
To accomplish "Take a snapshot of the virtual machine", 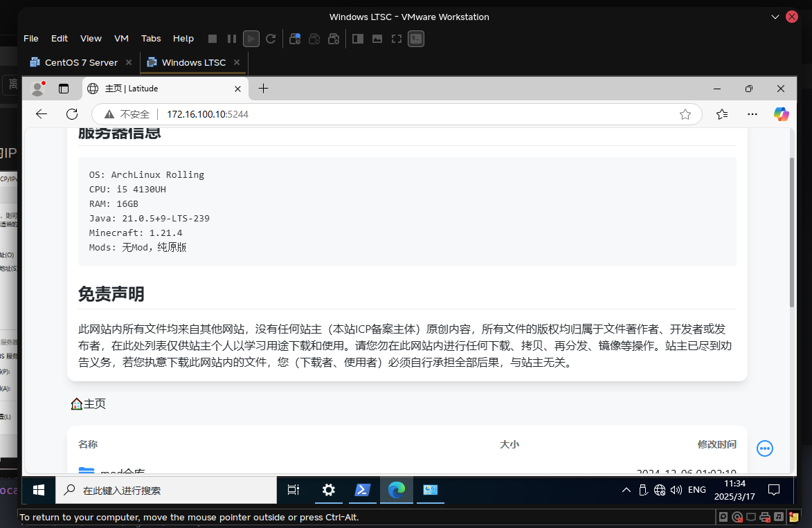I will click(295, 38).
